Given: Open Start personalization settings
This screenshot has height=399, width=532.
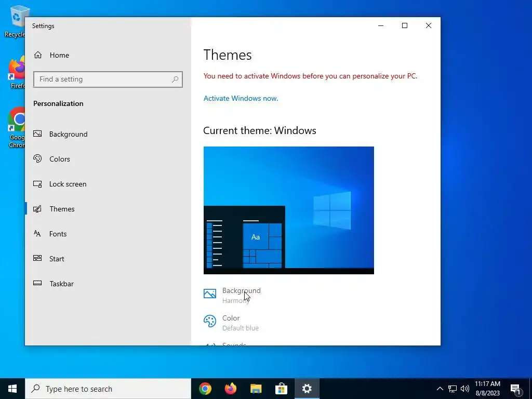Looking at the screenshot, I should coord(108,259).
